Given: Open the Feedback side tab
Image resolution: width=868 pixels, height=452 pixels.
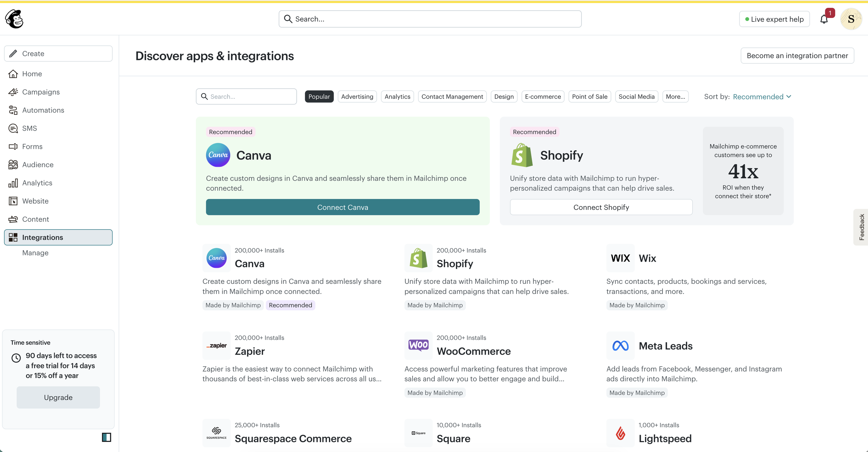Looking at the screenshot, I should click(x=861, y=227).
